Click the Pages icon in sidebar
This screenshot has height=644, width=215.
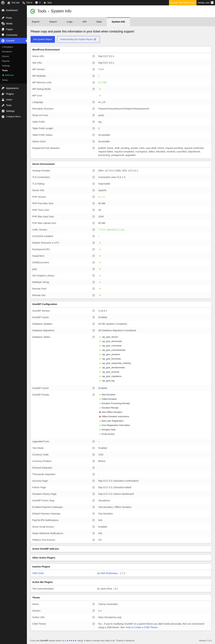3,29
